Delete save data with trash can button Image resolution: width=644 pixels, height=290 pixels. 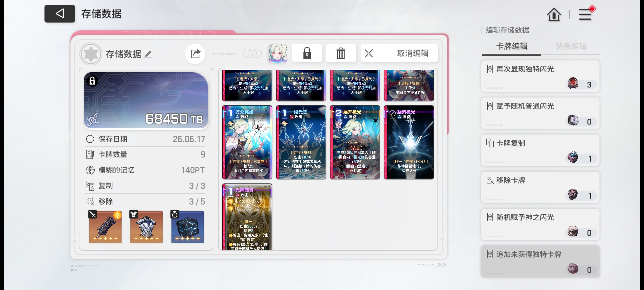tap(341, 53)
